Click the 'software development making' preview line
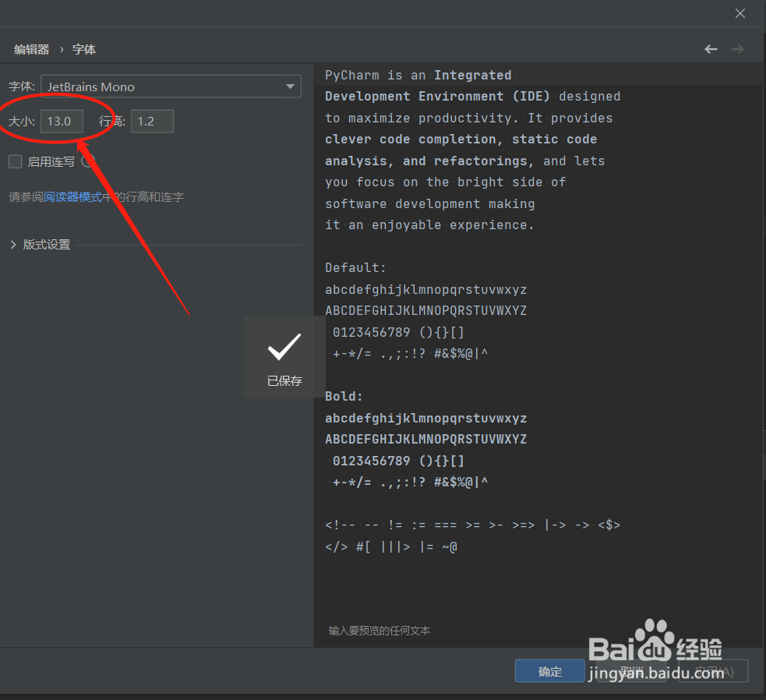This screenshot has width=766, height=700. (x=430, y=203)
